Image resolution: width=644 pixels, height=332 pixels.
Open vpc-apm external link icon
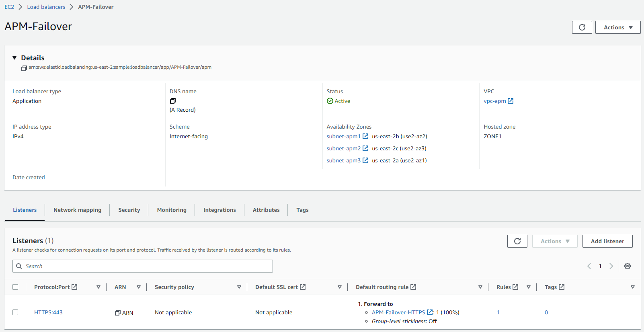(511, 101)
